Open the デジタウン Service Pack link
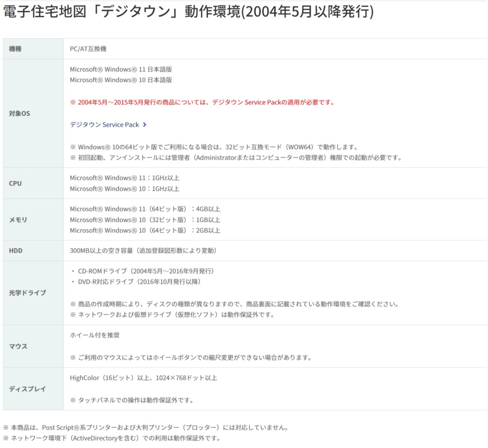488x448 pixels. [108, 125]
